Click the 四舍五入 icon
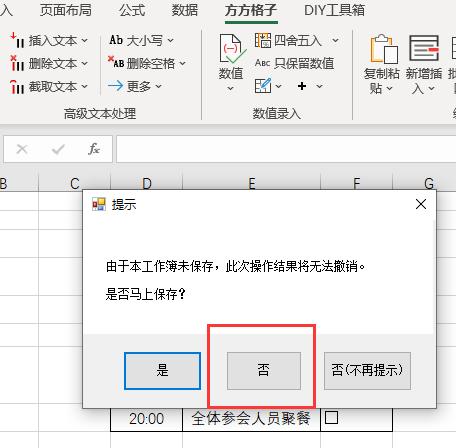 point(263,40)
